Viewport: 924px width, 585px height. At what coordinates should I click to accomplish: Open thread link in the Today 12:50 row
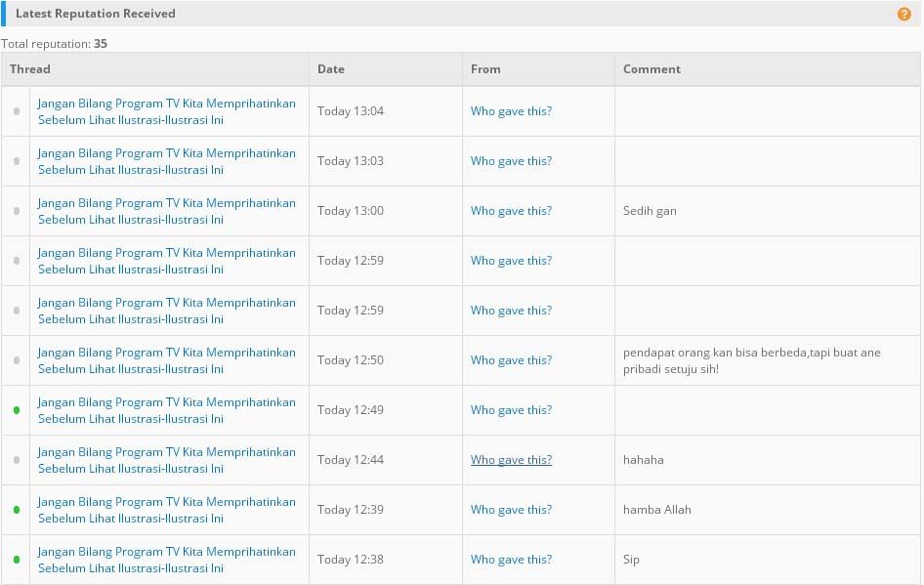click(166, 360)
